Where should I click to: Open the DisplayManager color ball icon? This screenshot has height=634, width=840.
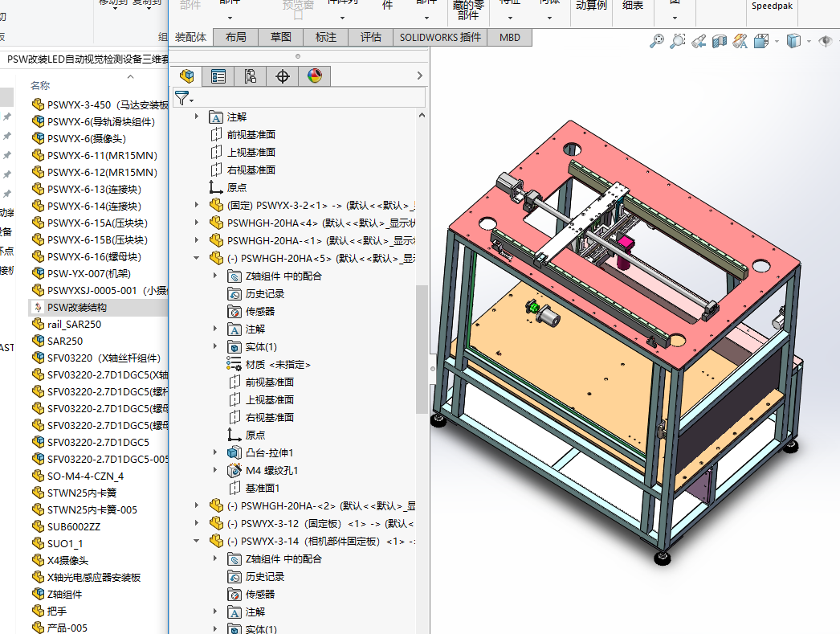point(314,76)
